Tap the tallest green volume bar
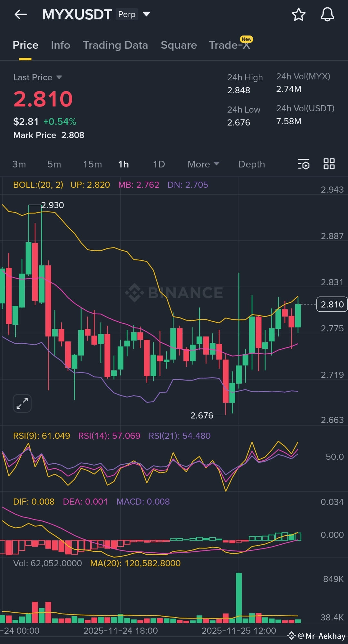Viewport: 348px width, 644px height. tap(239, 598)
